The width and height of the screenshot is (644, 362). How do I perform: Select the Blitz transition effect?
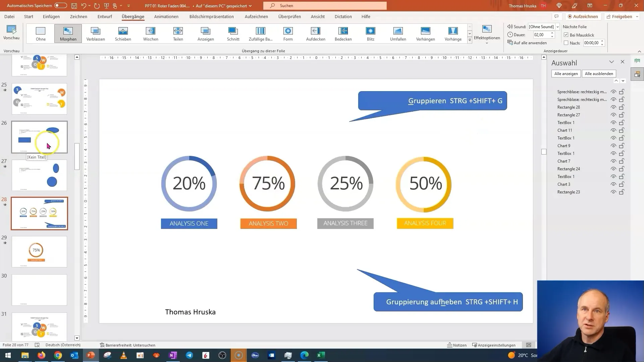371,33
